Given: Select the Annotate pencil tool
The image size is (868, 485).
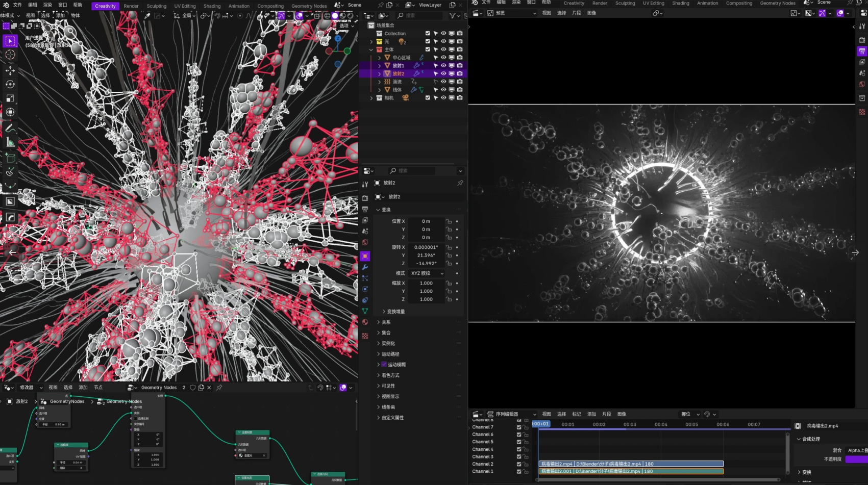Looking at the screenshot, I should 10,129.
